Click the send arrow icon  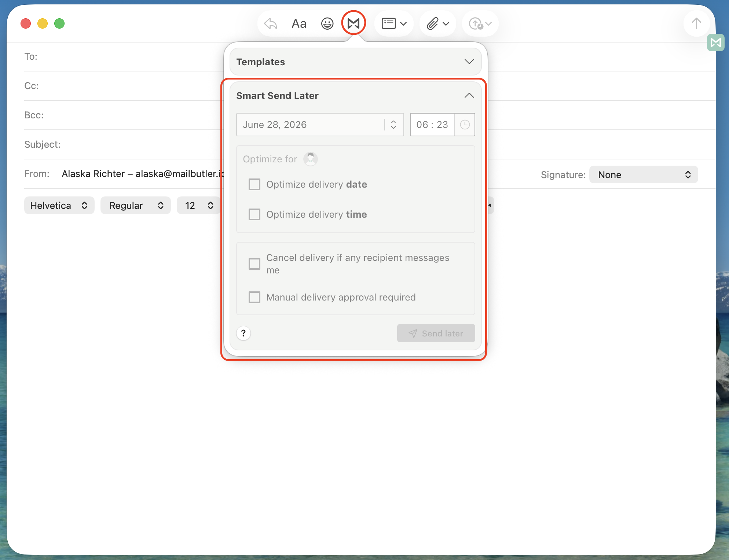(696, 24)
